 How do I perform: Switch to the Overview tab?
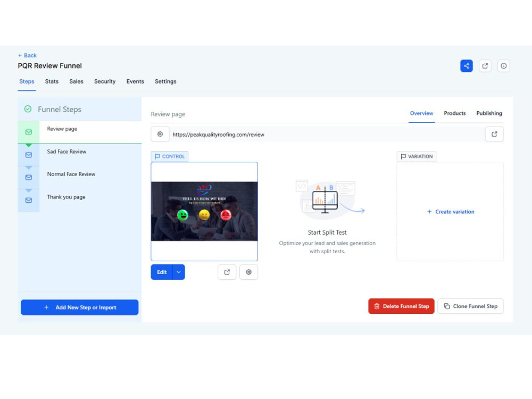pyautogui.click(x=421, y=113)
